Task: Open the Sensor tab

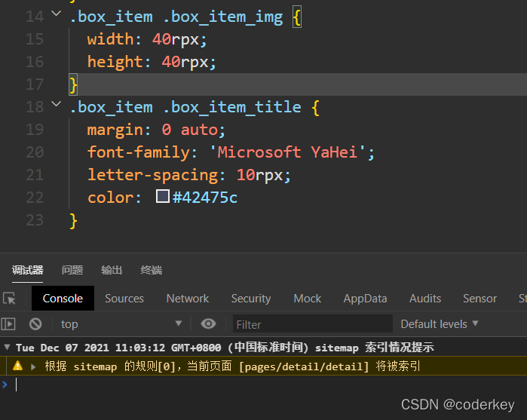Action: click(480, 299)
